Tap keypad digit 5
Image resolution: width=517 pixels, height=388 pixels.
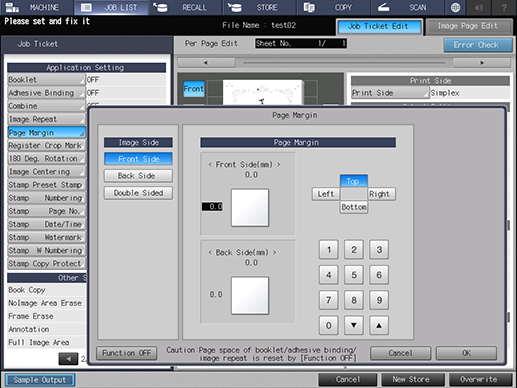tap(354, 275)
